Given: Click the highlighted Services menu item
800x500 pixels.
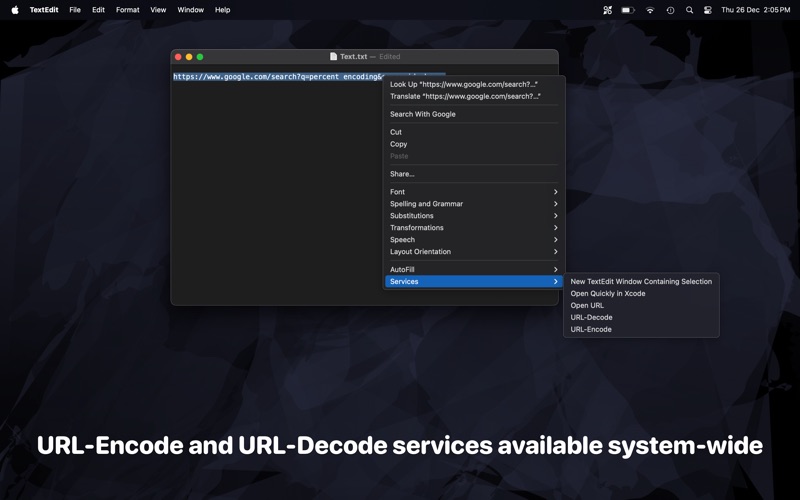Looking at the screenshot, I should coord(473,281).
